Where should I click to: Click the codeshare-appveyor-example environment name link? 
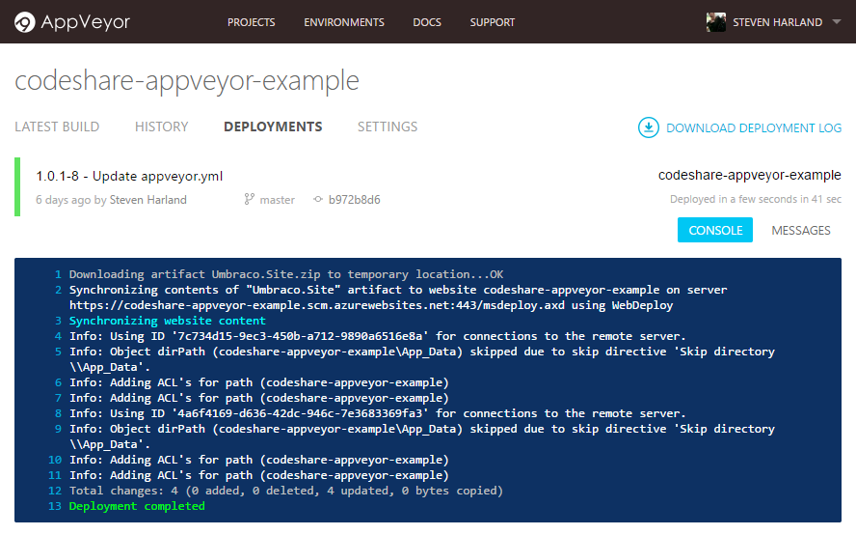pos(749,175)
